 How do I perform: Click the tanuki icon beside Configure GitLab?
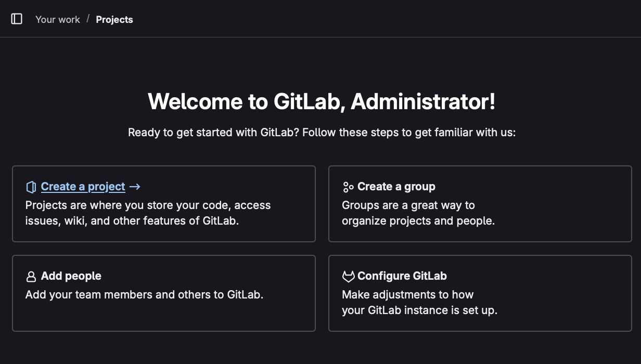point(348,277)
